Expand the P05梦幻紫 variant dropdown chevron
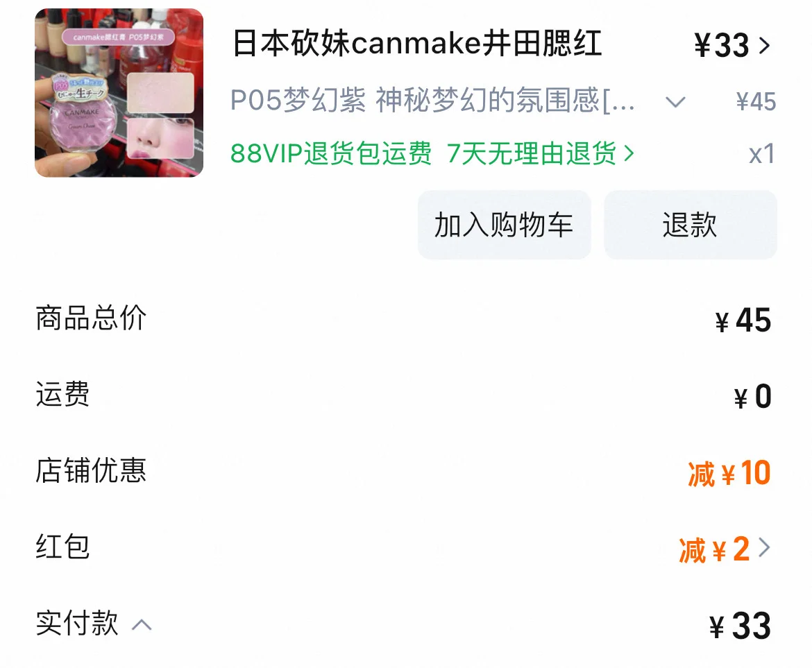Image resolution: width=812 pixels, height=668 pixels. (x=675, y=101)
